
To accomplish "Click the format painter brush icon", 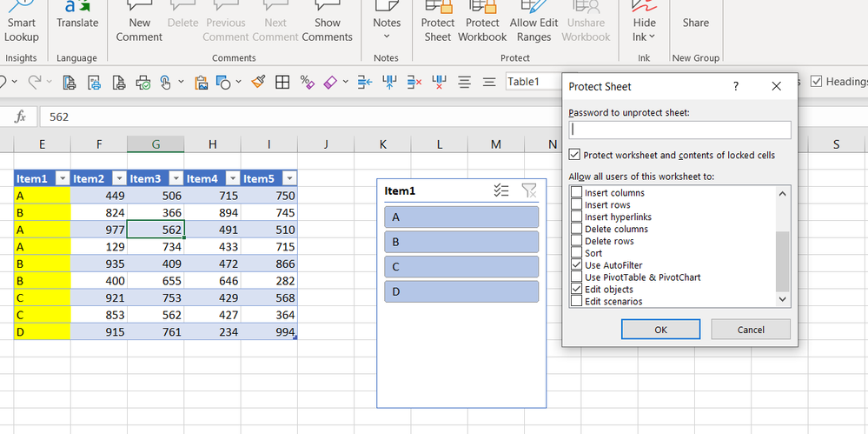I will pos(257,82).
